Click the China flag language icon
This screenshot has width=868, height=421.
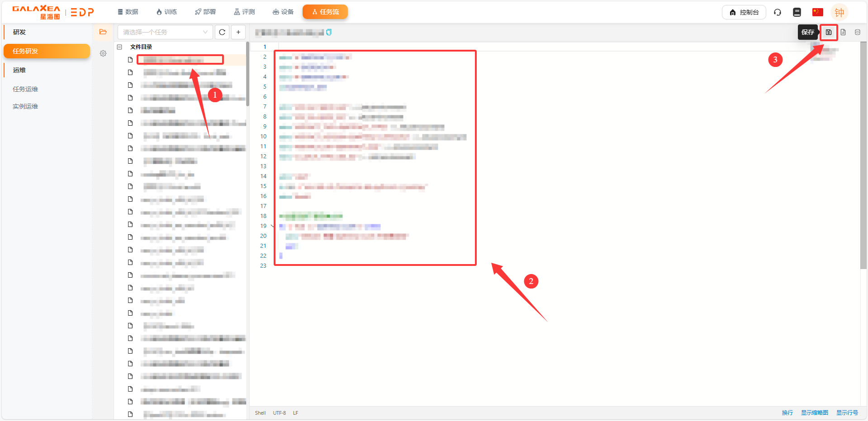(x=817, y=12)
